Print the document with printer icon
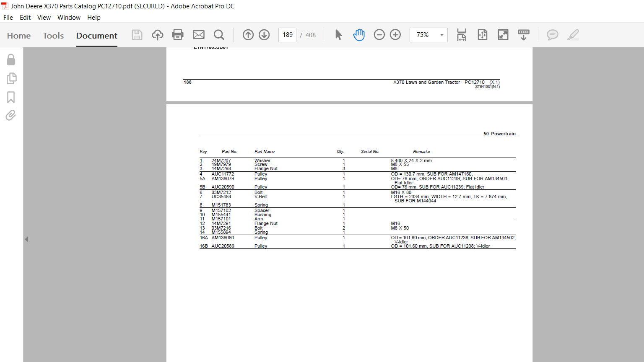644x362 pixels. point(178,35)
